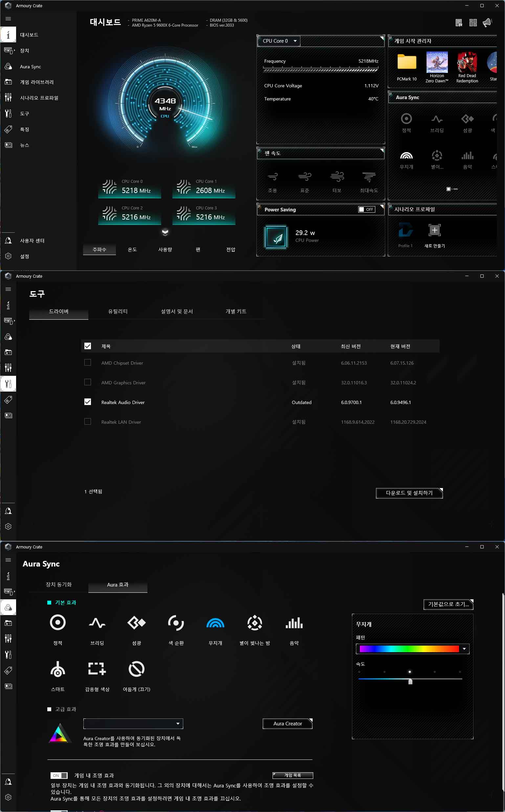Choose 음악 effect in dashboard Aura Sync panel
The height and width of the screenshot is (812, 505).
click(x=467, y=160)
